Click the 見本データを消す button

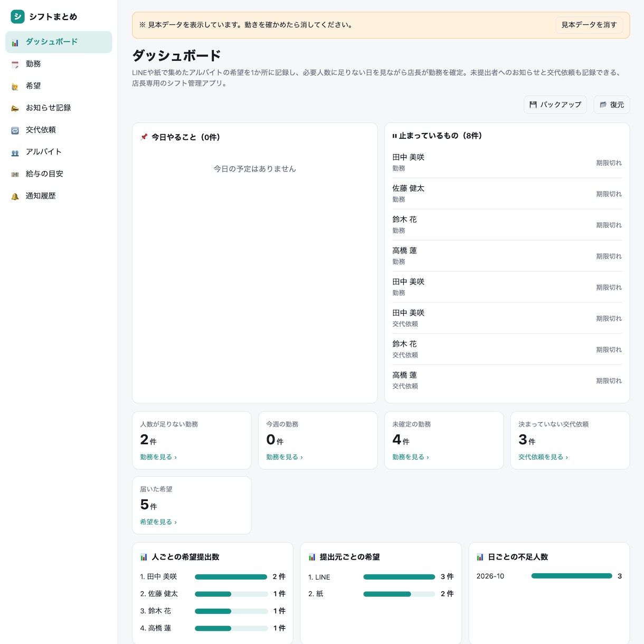coord(589,25)
